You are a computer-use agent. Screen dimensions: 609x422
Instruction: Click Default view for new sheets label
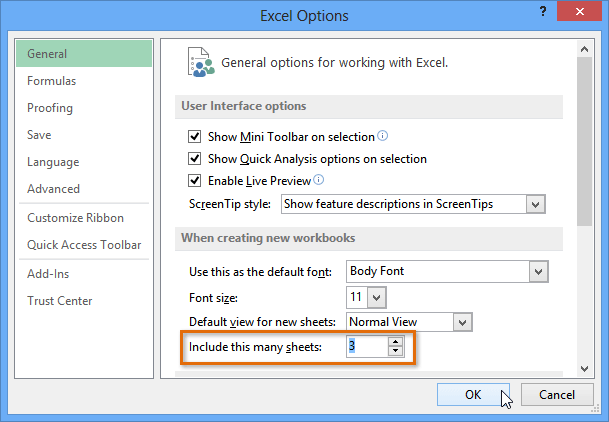click(x=262, y=322)
